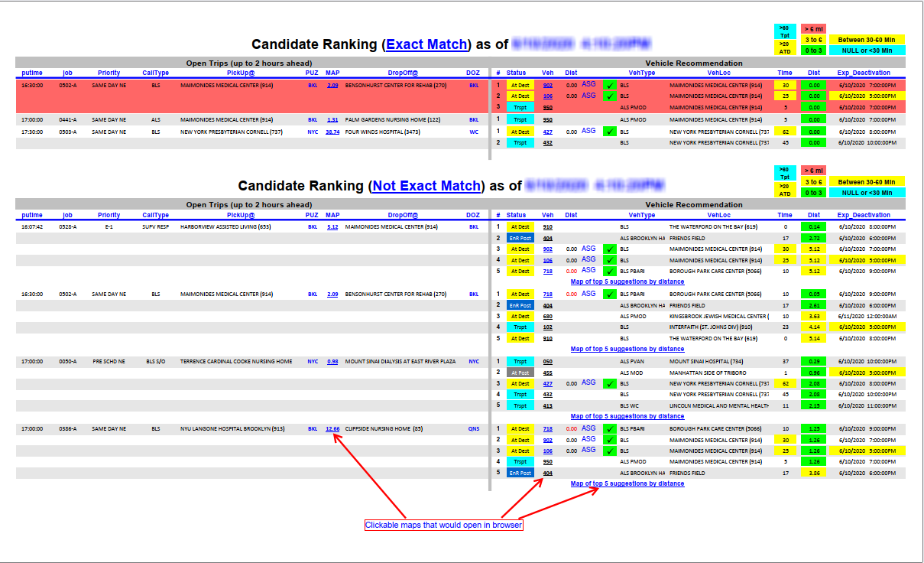Click the Priority column header in Not Exact Match
The width and height of the screenshot is (924, 563).
(109, 215)
